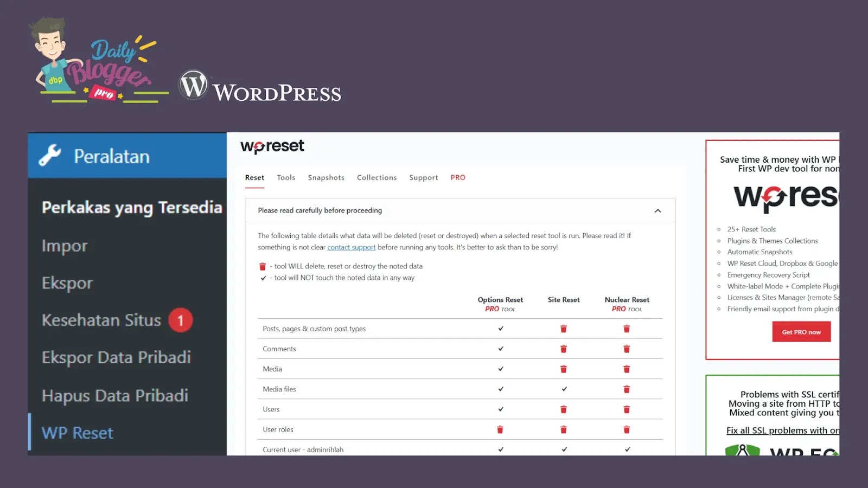Click 'Emergency Recovery Script' list item
Viewport: 868px width, 488px height.
pyautogui.click(x=768, y=275)
